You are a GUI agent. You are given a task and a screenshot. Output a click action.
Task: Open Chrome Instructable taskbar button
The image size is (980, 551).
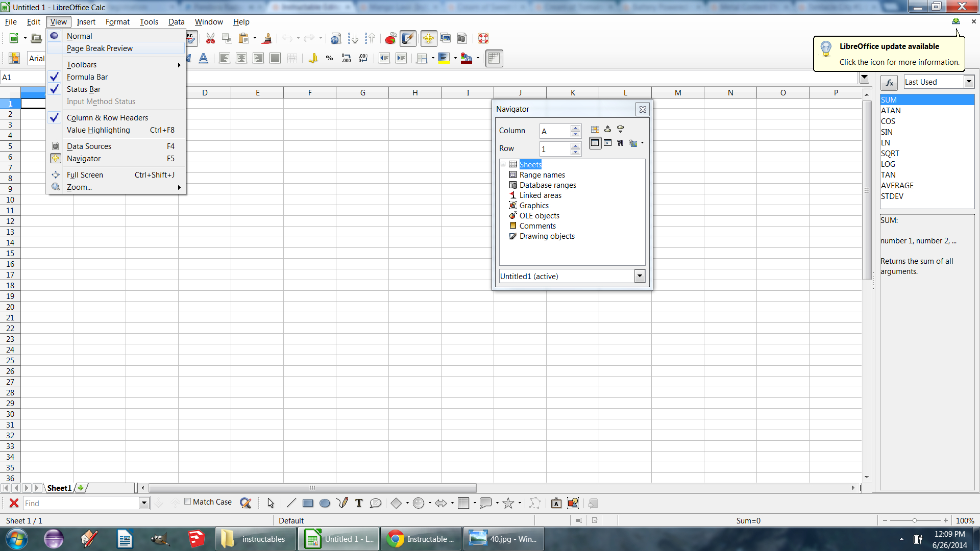pos(421,539)
